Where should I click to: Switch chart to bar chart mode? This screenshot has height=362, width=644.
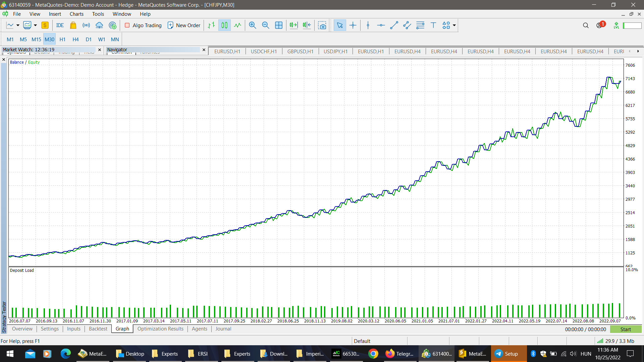point(211,25)
